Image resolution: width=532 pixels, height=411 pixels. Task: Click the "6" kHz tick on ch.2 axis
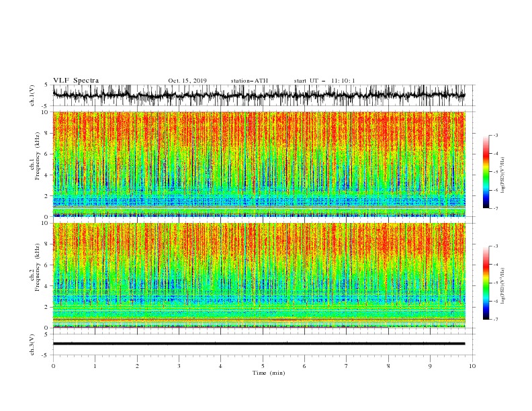[47, 265]
